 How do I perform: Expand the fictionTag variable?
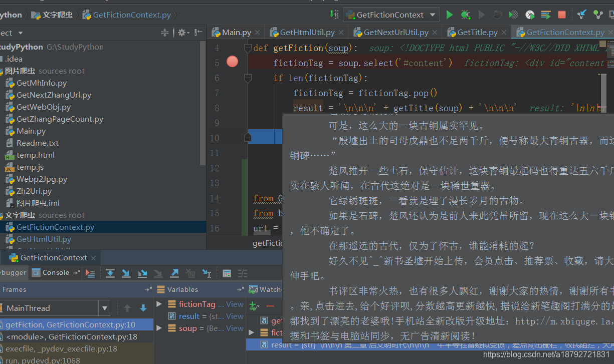pyautogui.click(x=159, y=304)
